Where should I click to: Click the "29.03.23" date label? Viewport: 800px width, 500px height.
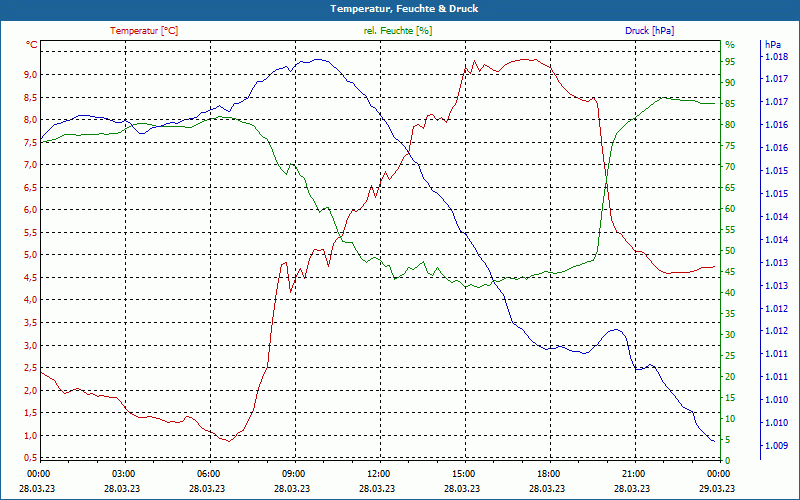tap(717, 488)
